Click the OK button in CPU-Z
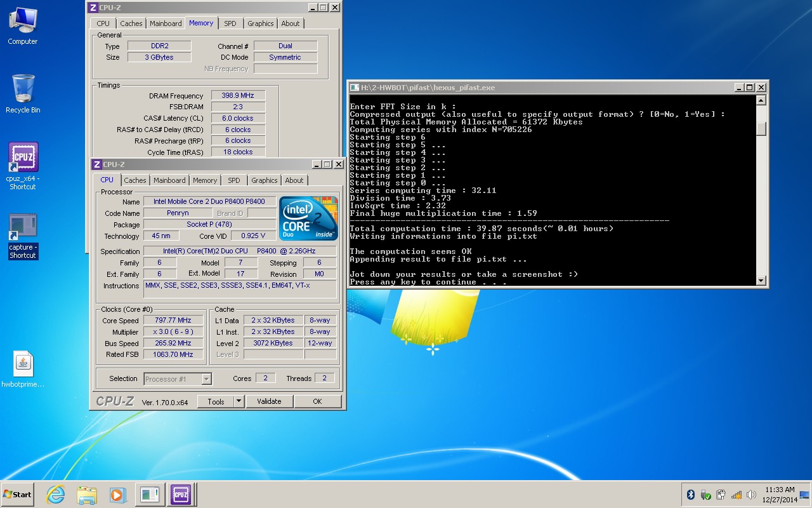The image size is (812, 508). 317,401
